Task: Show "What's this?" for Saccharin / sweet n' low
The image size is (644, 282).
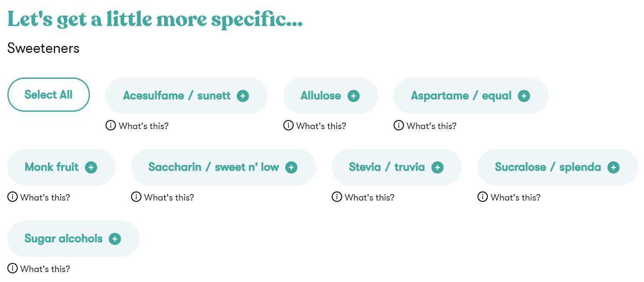Action: [x=163, y=197]
